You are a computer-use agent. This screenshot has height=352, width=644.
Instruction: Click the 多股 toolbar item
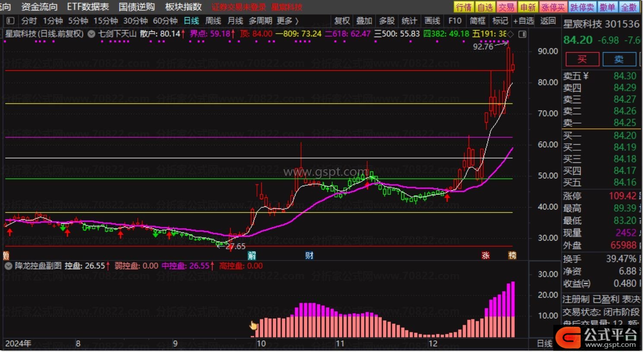point(387,21)
